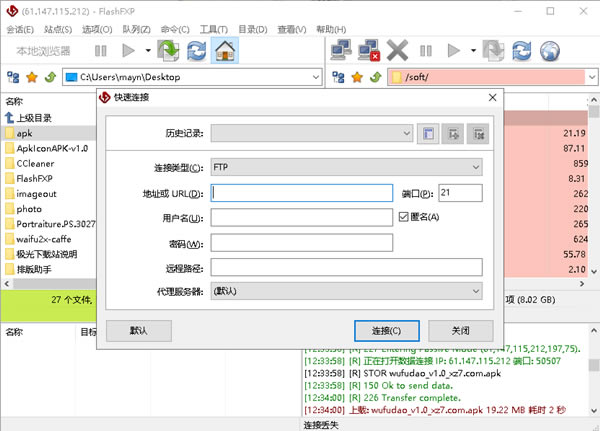
Task: Click the local refresh icon in toolbar
Action: point(196,49)
